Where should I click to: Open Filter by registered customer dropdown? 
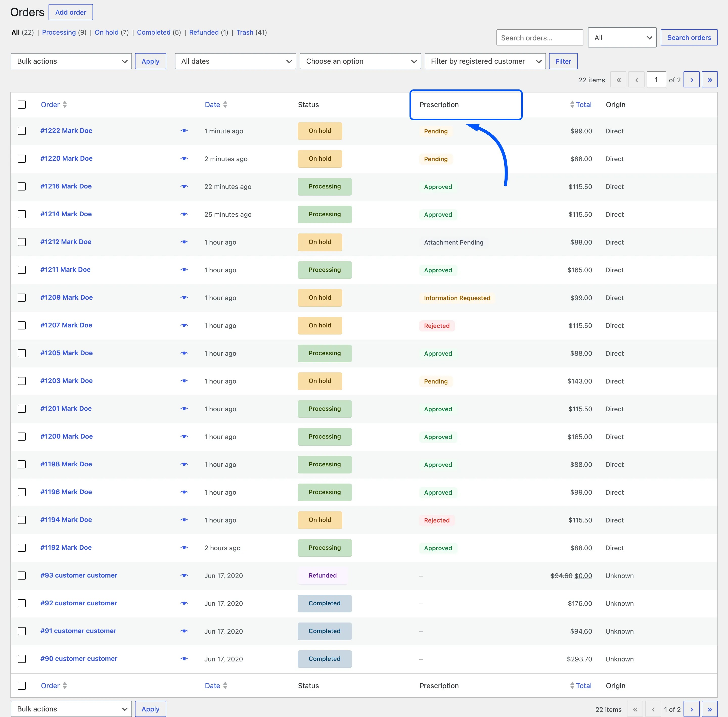pos(485,61)
